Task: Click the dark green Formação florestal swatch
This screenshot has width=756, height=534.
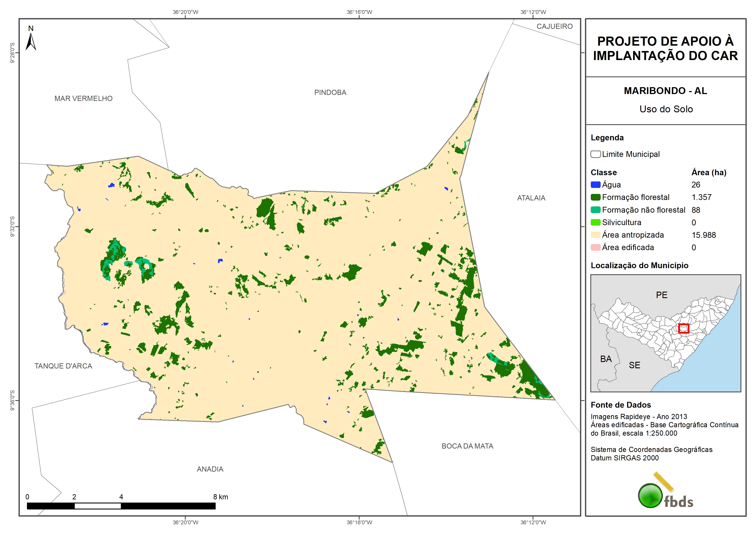Action: (595, 197)
